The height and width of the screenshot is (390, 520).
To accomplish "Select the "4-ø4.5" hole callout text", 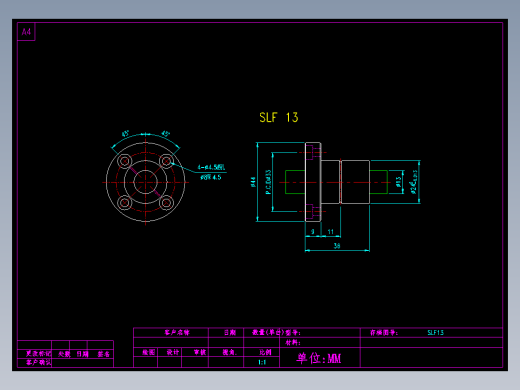I will [211, 167].
